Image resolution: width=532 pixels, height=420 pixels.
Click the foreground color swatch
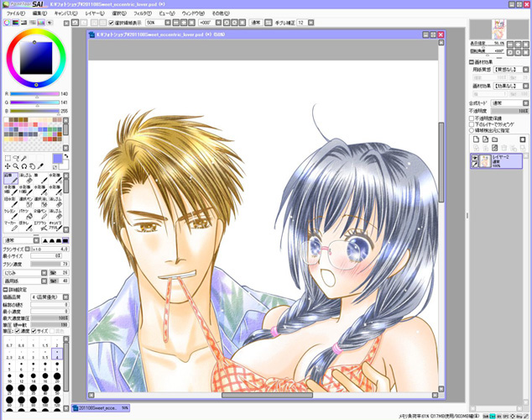(58, 159)
